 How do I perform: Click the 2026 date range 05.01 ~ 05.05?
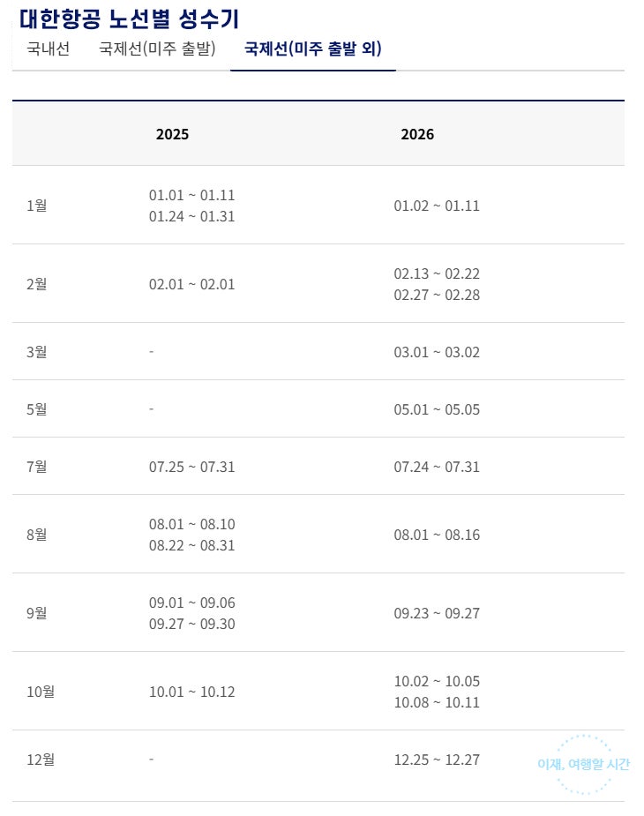pyautogui.click(x=437, y=409)
